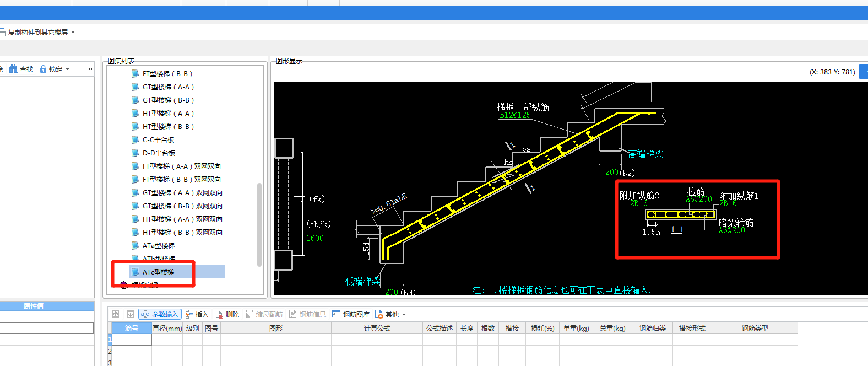Image resolution: width=868 pixels, height=366 pixels.
Task: Click the 图形 column header
Action: 276,328
